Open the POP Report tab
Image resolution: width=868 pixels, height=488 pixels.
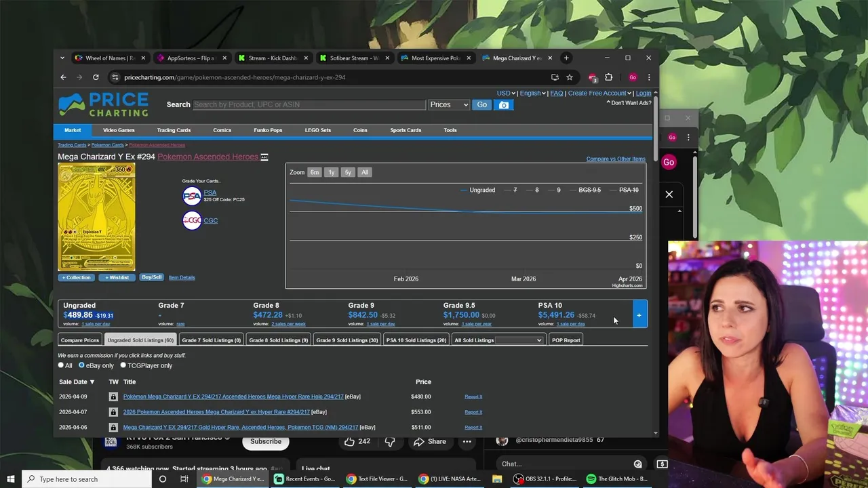pyautogui.click(x=566, y=340)
